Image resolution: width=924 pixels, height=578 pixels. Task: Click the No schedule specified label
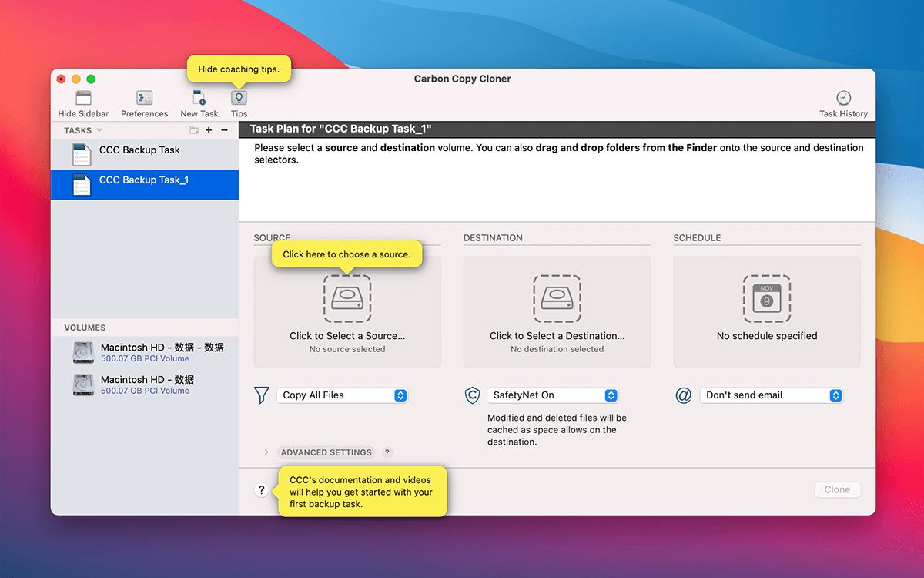click(x=767, y=336)
